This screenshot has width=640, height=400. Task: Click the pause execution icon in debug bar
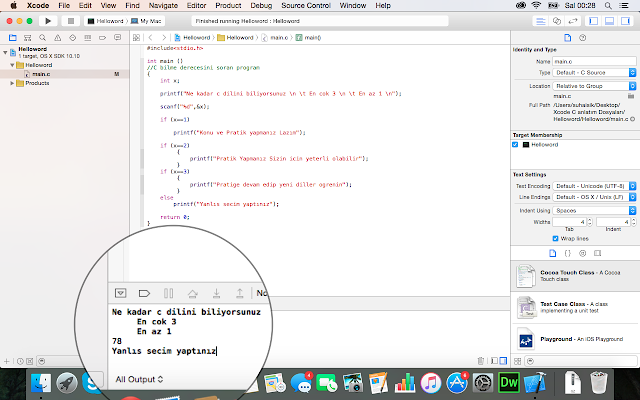coord(168,293)
